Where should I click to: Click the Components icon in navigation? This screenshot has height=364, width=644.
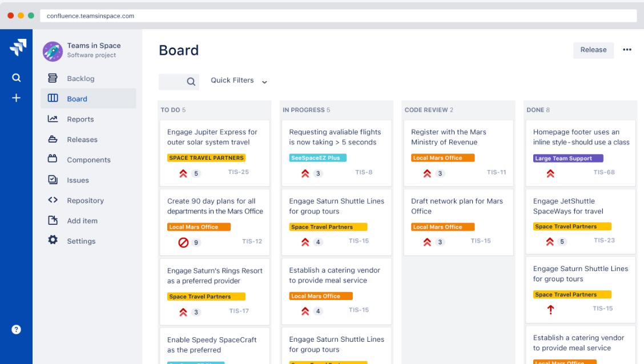click(53, 159)
